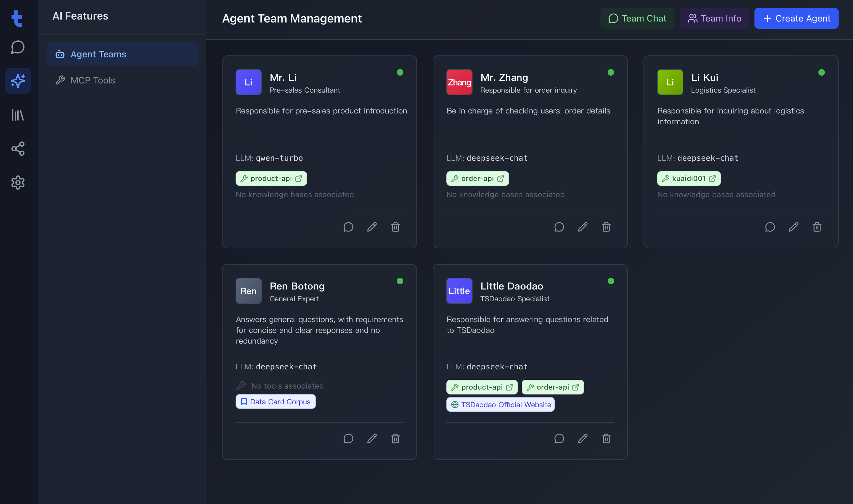Delete the Little Daodao agent

(x=606, y=438)
